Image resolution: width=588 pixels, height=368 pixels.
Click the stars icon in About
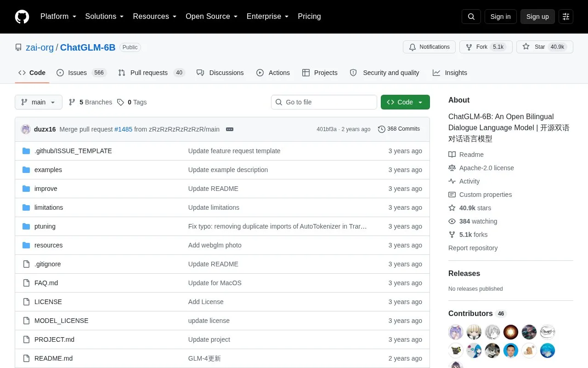tap(452, 208)
